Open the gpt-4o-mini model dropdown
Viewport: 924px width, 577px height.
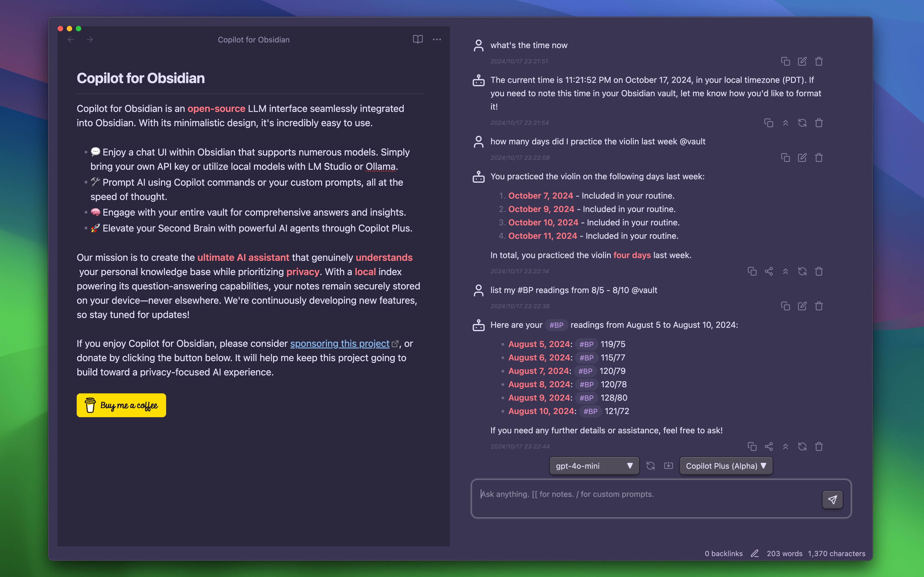[x=594, y=466]
